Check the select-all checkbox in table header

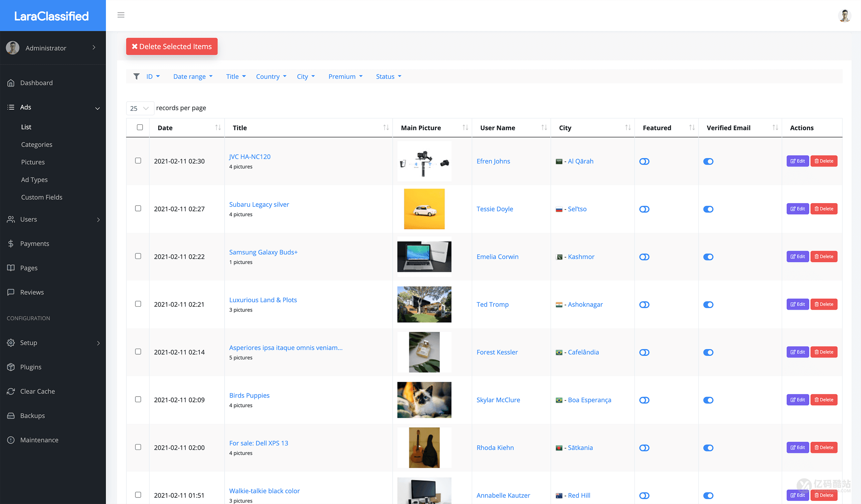[140, 127]
